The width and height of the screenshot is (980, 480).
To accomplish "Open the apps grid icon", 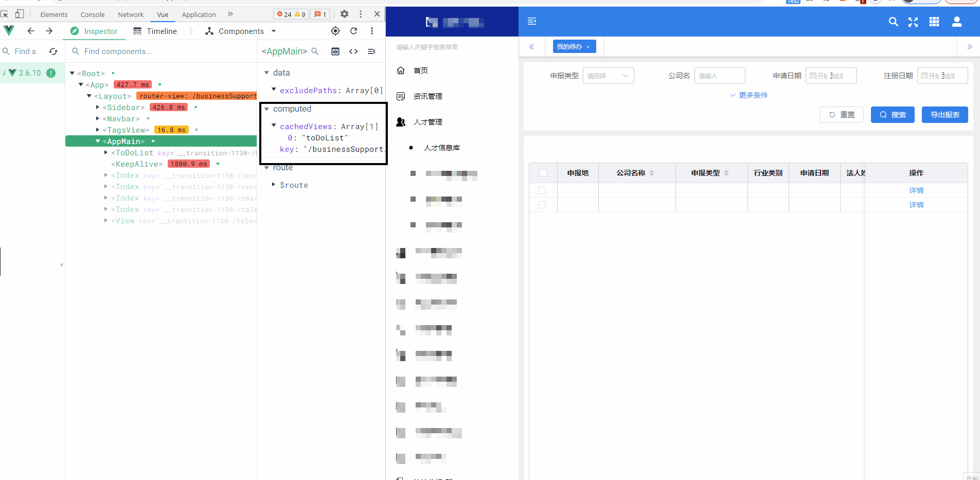I will (x=934, y=22).
